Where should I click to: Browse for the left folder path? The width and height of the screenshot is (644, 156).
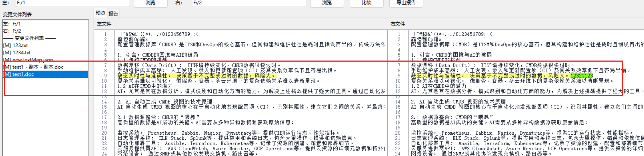(150, 3)
